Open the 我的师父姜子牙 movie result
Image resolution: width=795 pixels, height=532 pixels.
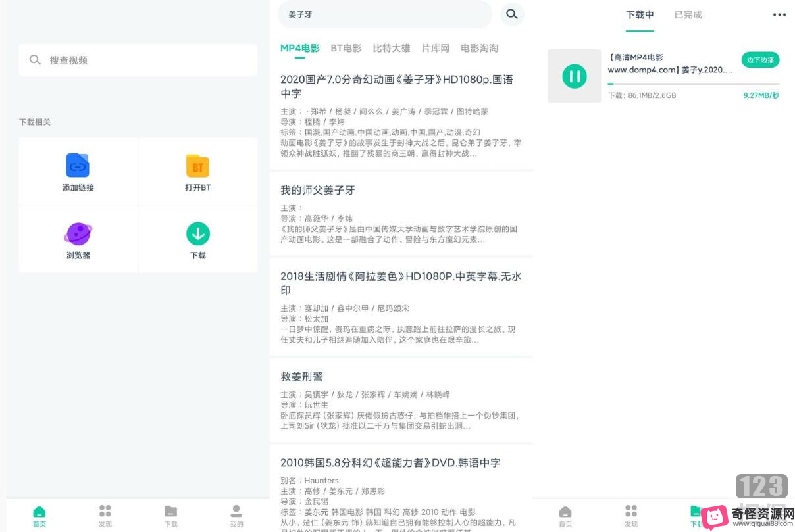318,190
